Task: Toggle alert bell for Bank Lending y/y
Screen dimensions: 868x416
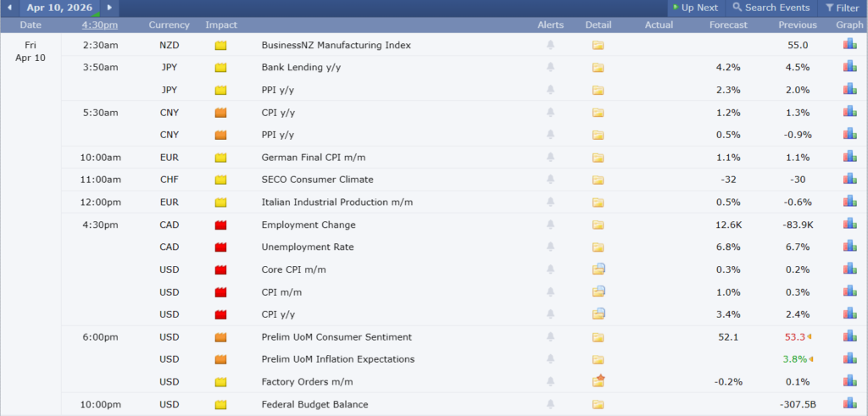Action: (550, 68)
